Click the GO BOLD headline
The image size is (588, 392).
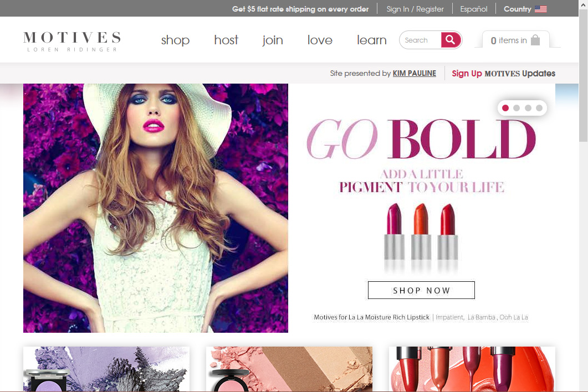[x=421, y=138]
